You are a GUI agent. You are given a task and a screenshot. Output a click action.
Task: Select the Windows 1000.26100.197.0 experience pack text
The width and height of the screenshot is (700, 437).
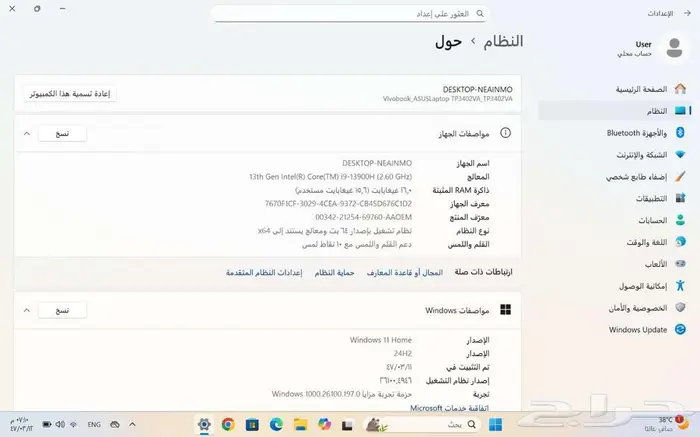click(342, 394)
